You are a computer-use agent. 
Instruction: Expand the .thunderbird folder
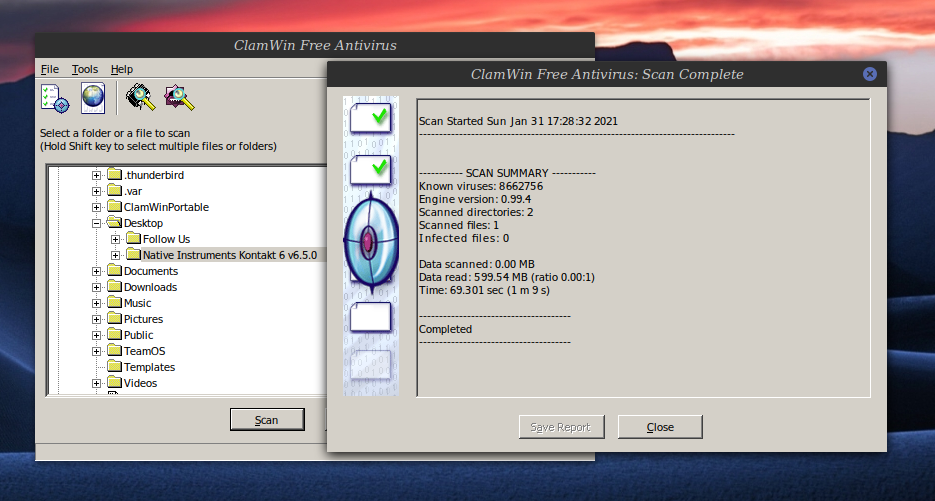coord(96,175)
